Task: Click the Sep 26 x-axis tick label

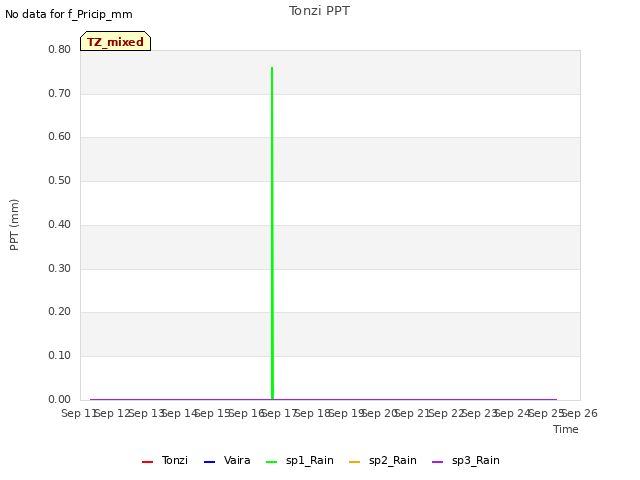Action: point(580,413)
